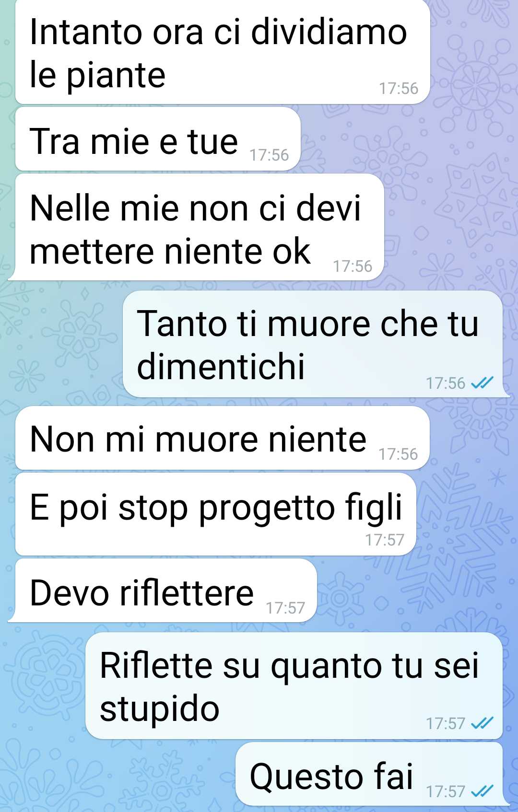Screen dimensions: 518x812
Task: Tap the 17:56 timestamp on 'Intanto ora' message
Action: (399, 89)
